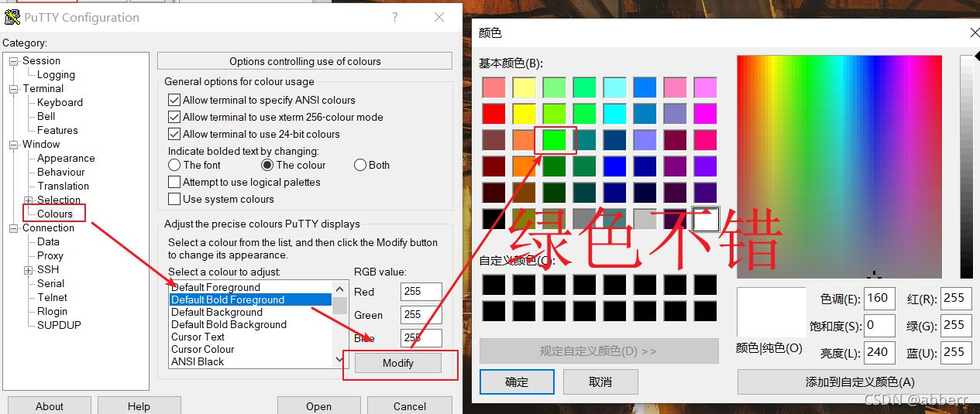This screenshot has height=414, width=980.
Task: Select the Features category
Action: [57, 131]
